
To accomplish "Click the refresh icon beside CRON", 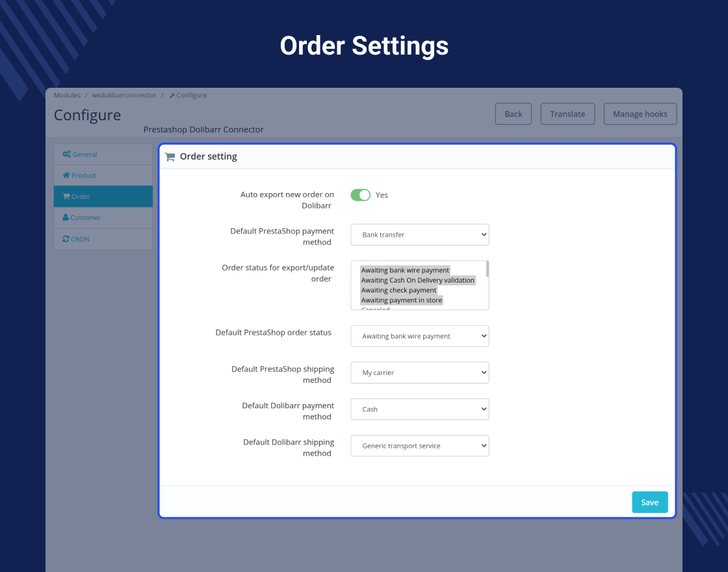I will click(x=66, y=239).
